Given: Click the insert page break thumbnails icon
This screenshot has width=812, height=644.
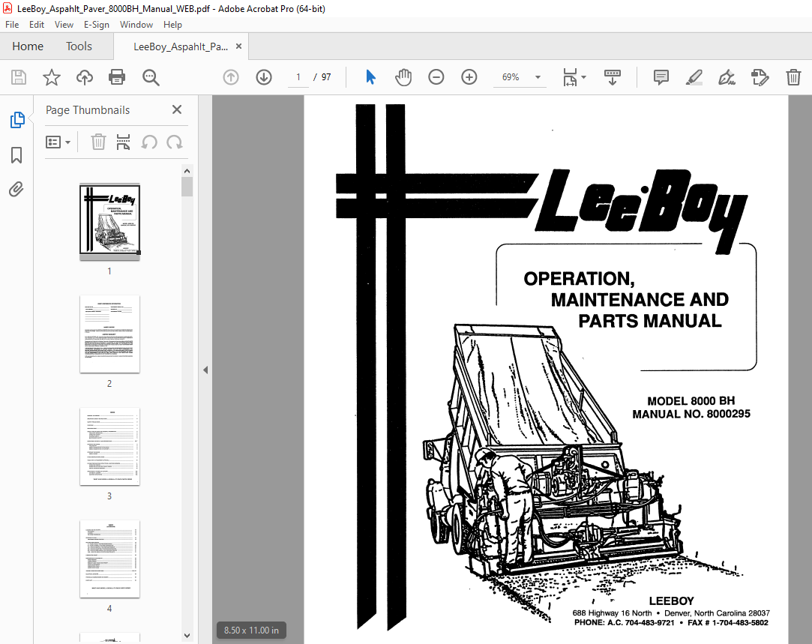Looking at the screenshot, I should pyautogui.click(x=123, y=142).
